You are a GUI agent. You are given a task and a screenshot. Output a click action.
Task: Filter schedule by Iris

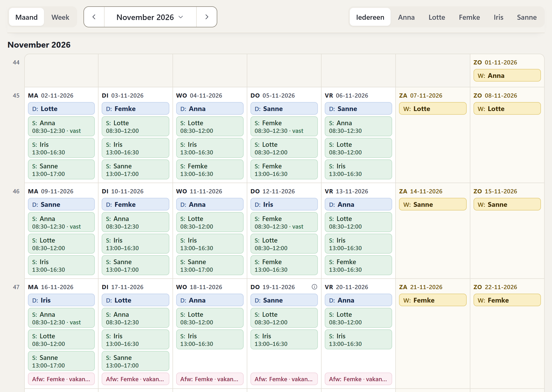[498, 17]
